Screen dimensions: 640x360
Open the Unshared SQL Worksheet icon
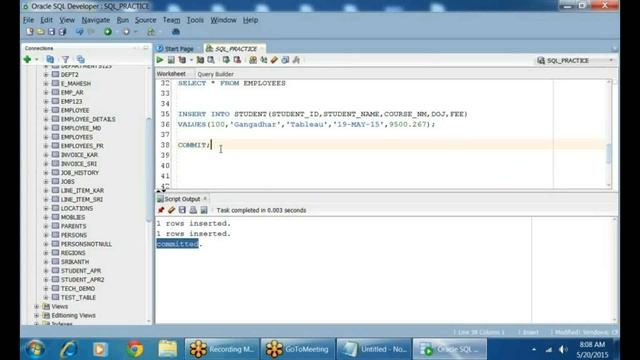[253, 60]
